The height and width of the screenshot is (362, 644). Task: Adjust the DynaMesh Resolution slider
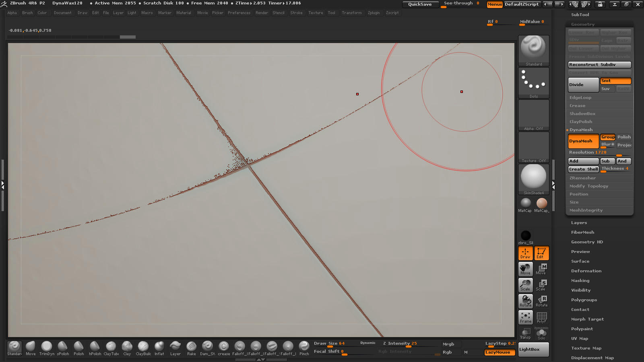pyautogui.click(x=600, y=153)
